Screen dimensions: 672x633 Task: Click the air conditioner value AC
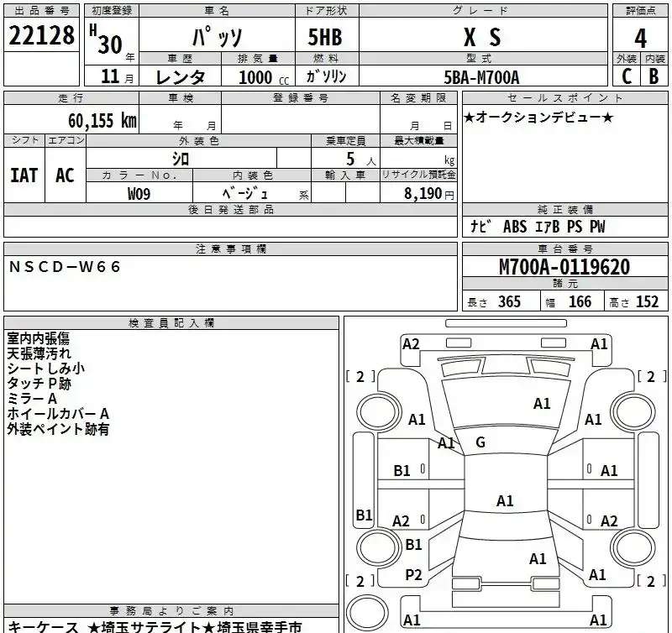pos(65,175)
